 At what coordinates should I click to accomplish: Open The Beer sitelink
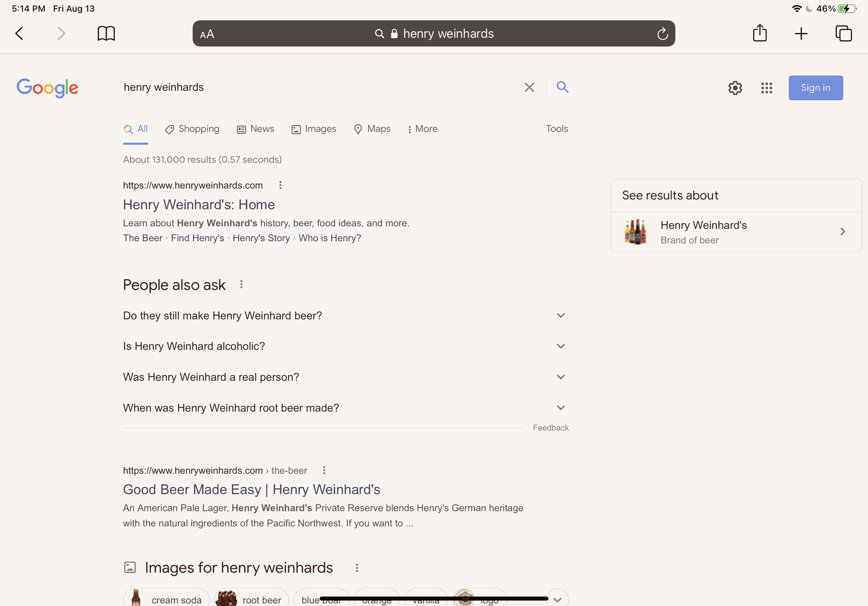[x=142, y=238]
